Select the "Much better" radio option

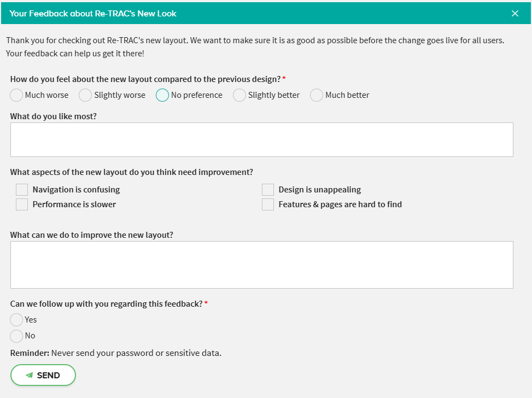(316, 95)
